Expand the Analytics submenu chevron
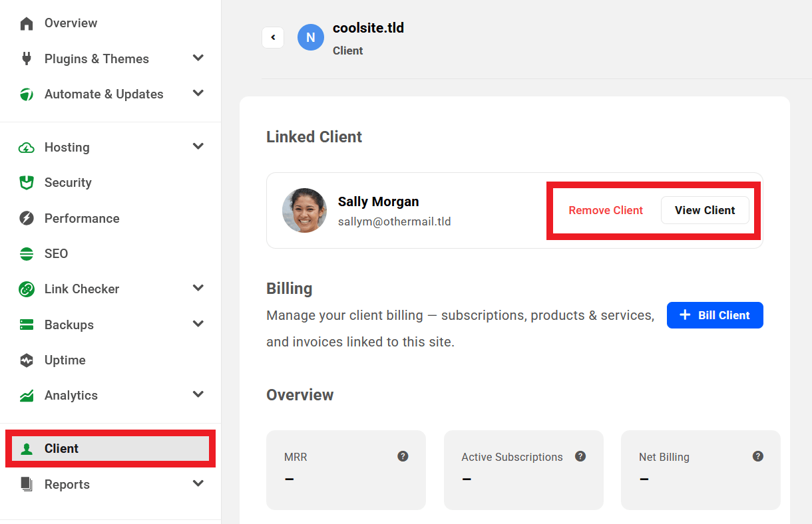812x524 pixels. click(198, 394)
